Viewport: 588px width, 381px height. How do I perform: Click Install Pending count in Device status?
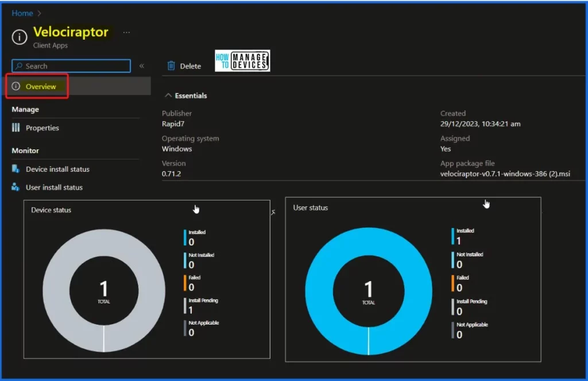pos(191,310)
